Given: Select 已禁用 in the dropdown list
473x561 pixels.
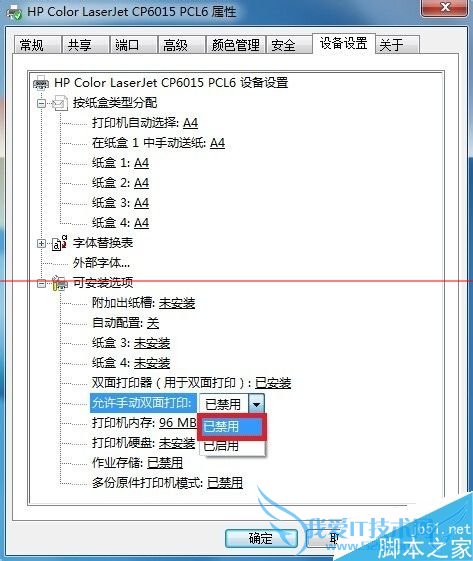Looking at the screenshot, I should (232, 426).
